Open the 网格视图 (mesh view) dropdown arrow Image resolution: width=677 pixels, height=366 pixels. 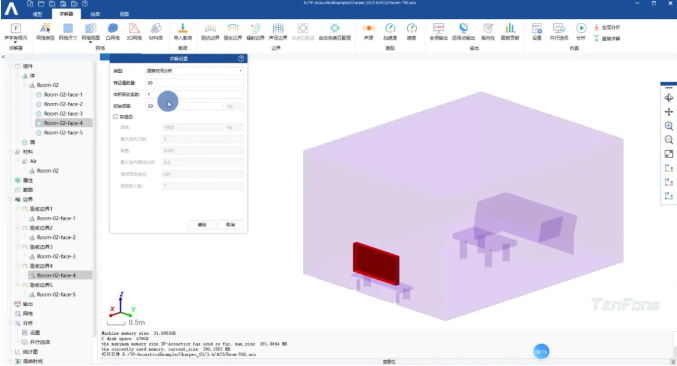90,42
